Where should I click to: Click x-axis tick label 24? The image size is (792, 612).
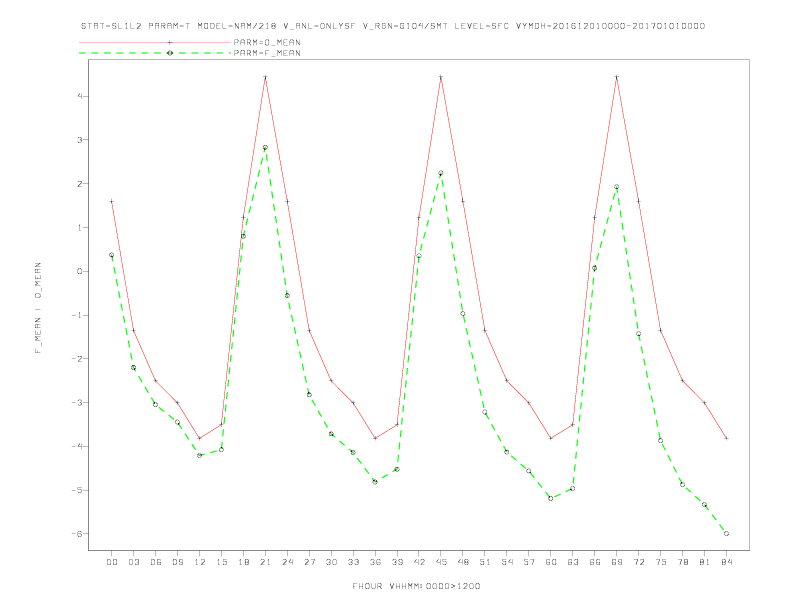click(x=287, y=562)
